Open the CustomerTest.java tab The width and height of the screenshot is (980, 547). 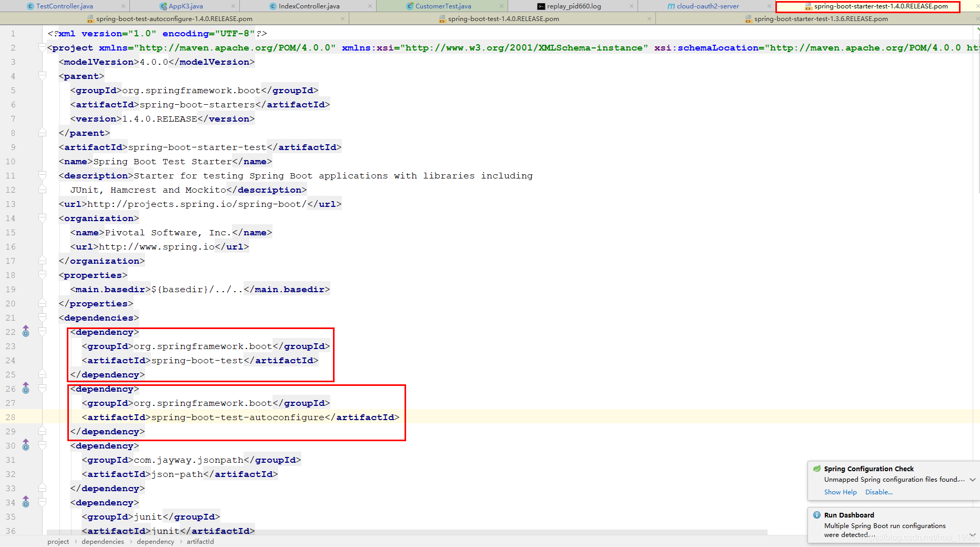coord(443,6)
